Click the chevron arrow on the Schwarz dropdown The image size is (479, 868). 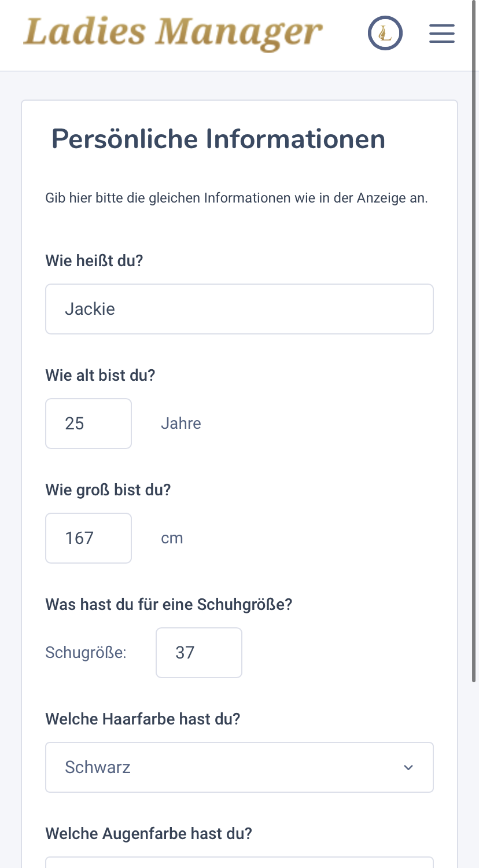pyautogui.click(x=408, y=767)
